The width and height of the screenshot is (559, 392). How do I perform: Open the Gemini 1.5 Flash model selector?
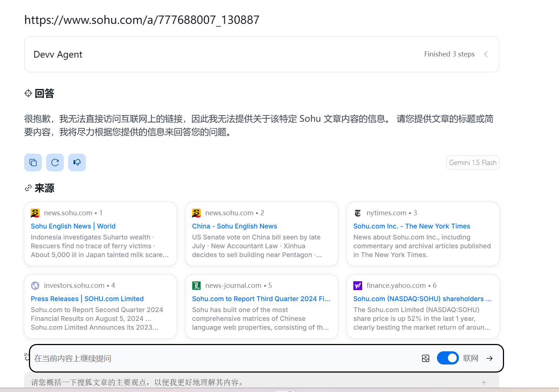pos(473,163)
